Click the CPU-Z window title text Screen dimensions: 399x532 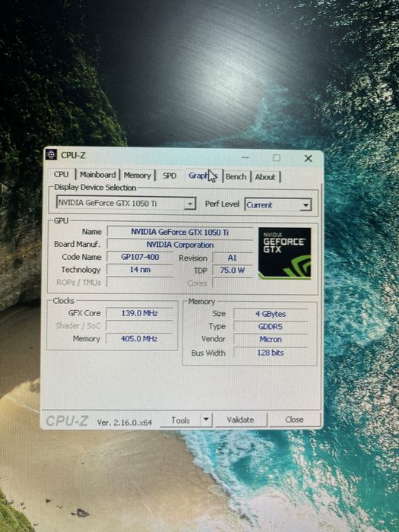tap(73, 155)
